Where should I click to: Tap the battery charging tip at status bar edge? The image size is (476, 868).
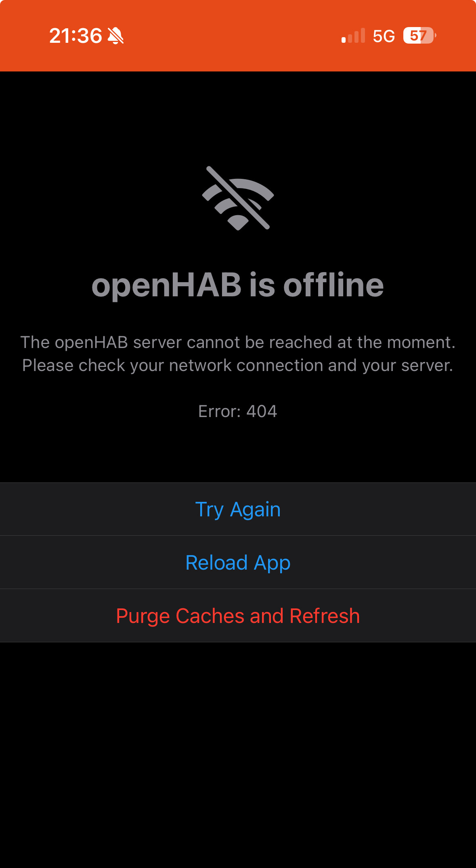435,36
